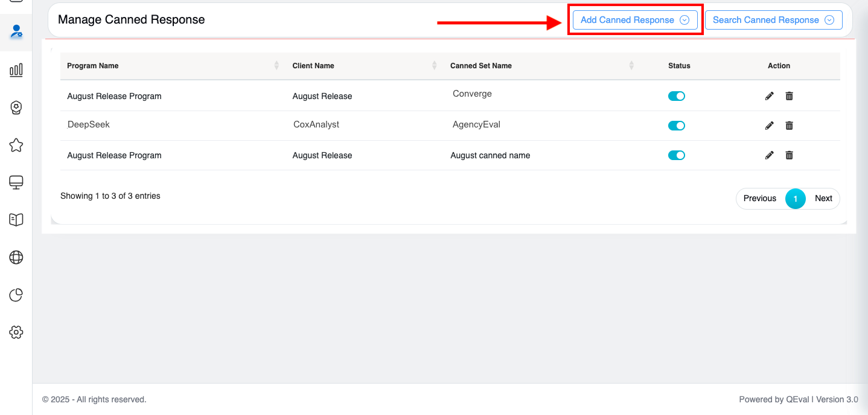This screenshot has height=415, width=868.
Task: Expand Add Canned Response dropdown
Action: [634, 20]
